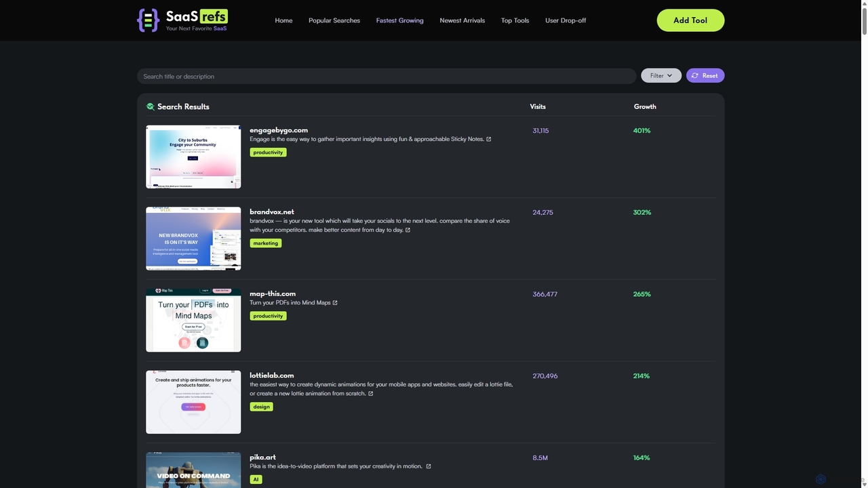Click the 214% growth value
Screen dimensions: 868x488
coord(642,376)
